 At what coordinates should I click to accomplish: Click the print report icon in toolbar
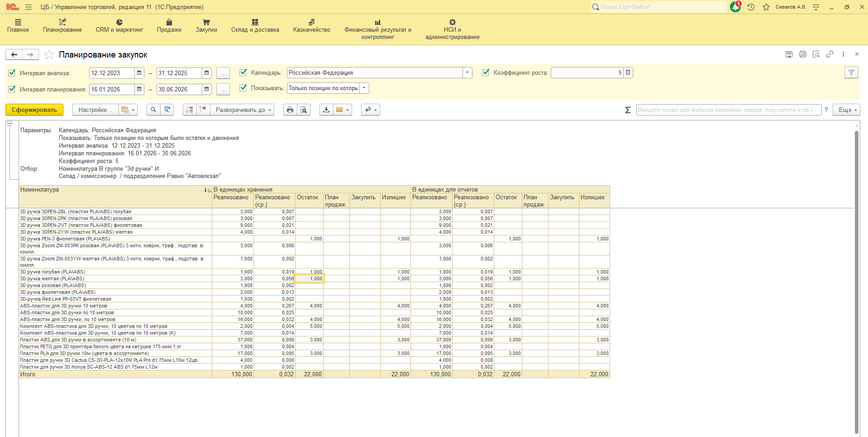pyautogui.click(x=290, y=110)
